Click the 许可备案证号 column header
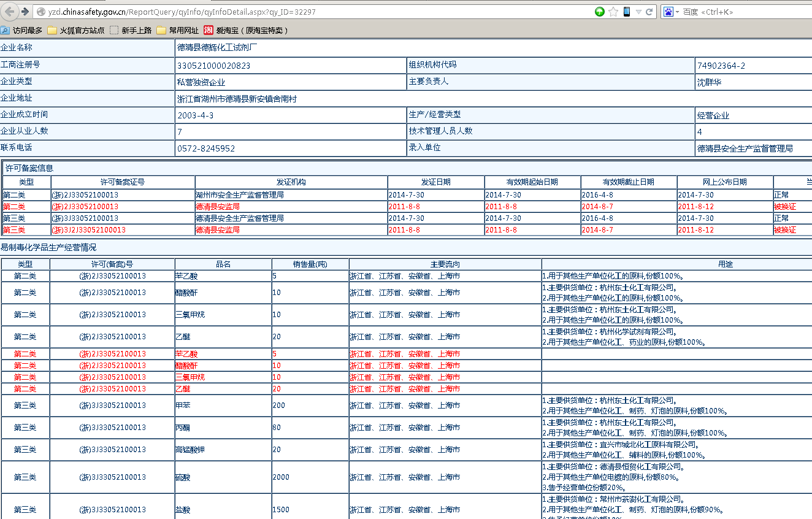The height and width of the screenshot is (519, 812). [123, 182]
